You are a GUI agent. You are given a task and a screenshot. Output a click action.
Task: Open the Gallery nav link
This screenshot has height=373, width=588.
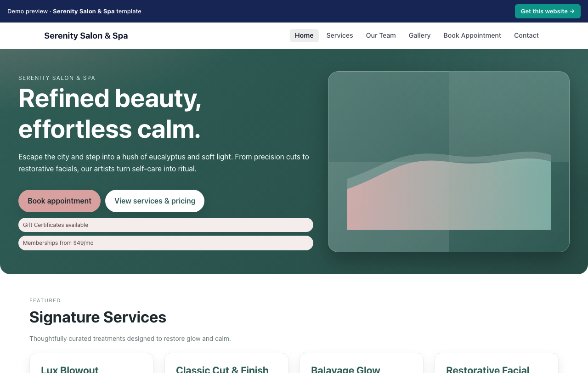pos(419,35)
